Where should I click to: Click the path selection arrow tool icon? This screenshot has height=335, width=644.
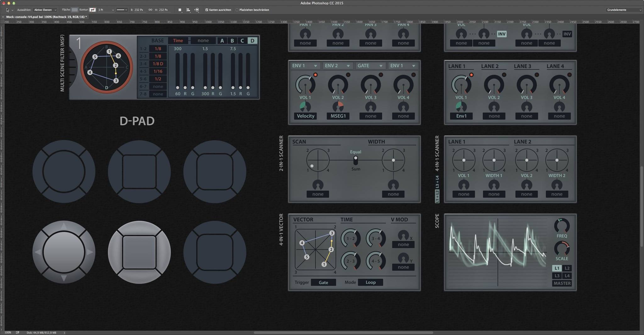8,10
